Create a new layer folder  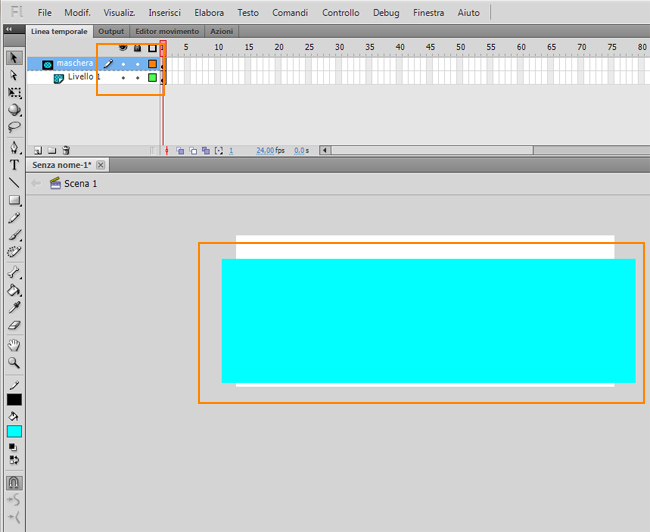click(x=52, y=150)
